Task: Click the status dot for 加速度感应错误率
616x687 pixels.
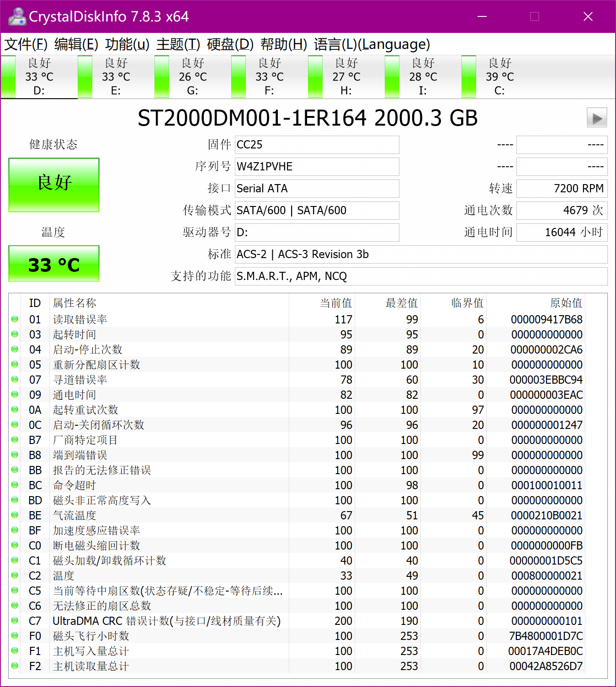Action: (x=15, y=530)
